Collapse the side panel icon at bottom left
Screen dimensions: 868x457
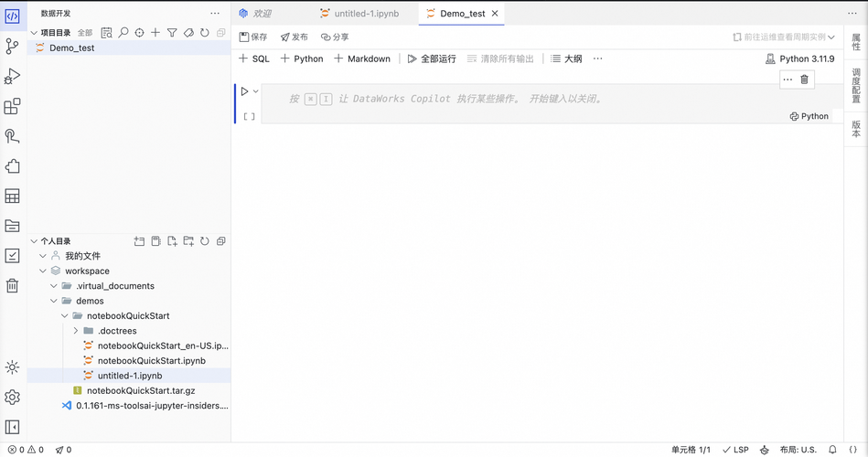click(x=12, y=427)
